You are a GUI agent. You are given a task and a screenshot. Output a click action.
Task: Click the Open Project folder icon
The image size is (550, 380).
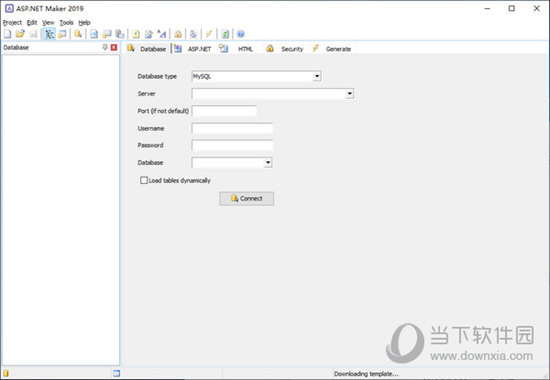pyautogui.click(x=20, y=34)
